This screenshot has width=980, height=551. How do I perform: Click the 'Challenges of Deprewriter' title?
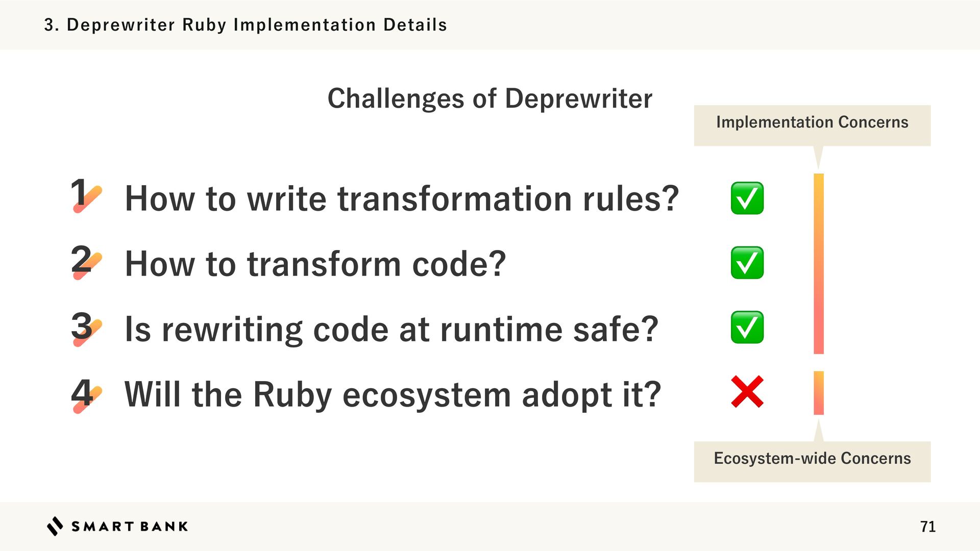click(x=489, y=98)
